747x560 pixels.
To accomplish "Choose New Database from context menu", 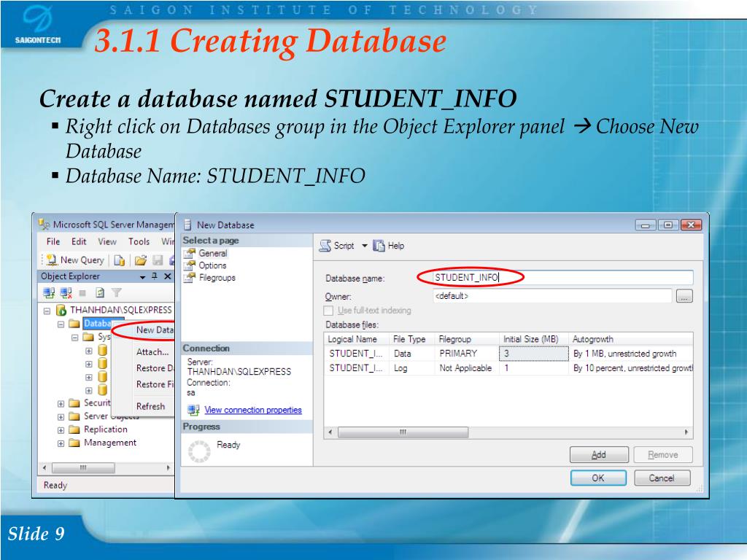I will coord(154,330).
